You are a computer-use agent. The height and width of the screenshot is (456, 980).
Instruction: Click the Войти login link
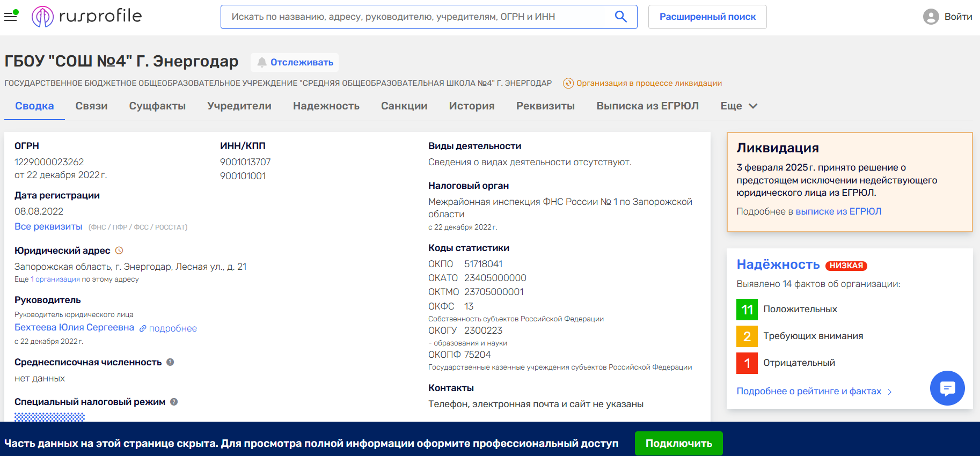pos(958,17)
